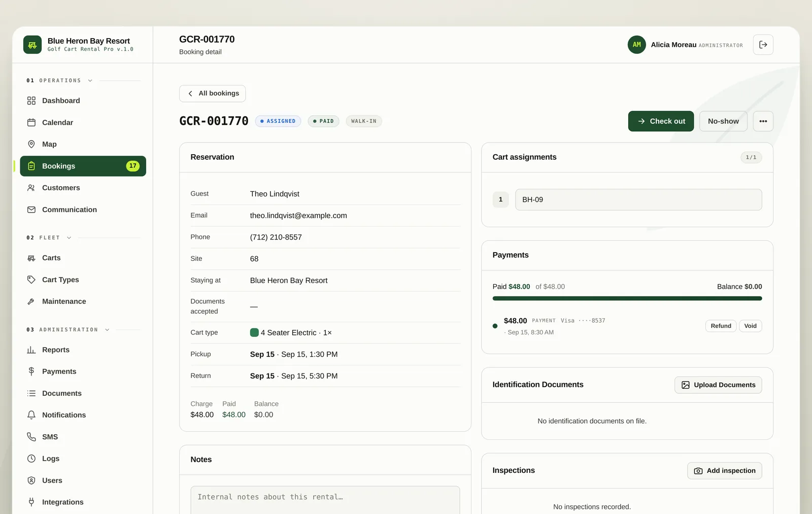Click the Alicia Moreau user name
This screenshot has height=514, width=812.
(673, 45)
